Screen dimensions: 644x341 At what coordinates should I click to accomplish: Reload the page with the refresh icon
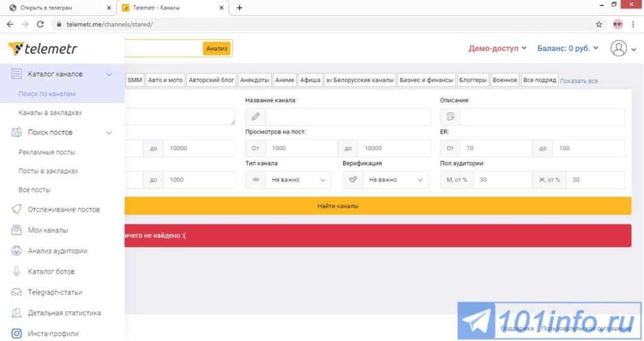click(40, 24)
